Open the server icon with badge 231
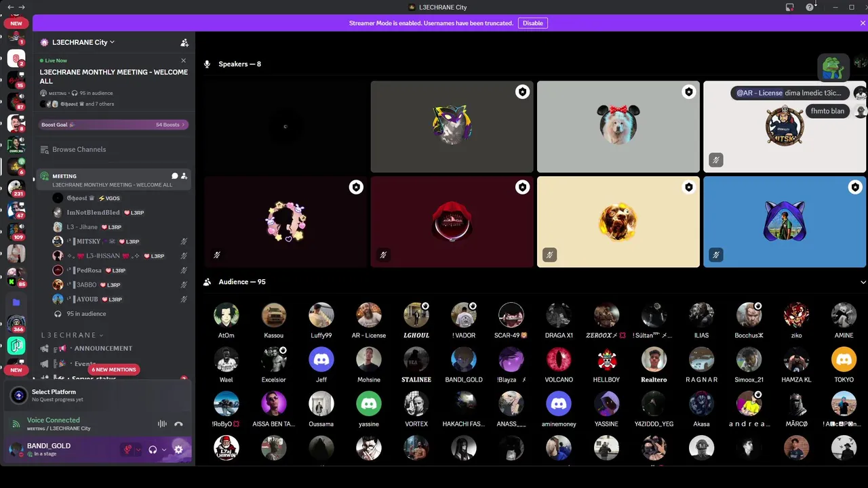Image resolution: width=868 pixels, height=488 pixels. [x=16, y=188]
